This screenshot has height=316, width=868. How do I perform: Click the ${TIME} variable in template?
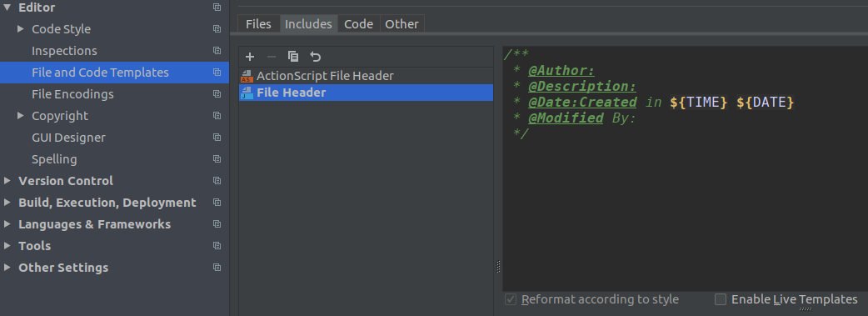tap(698, 102)
